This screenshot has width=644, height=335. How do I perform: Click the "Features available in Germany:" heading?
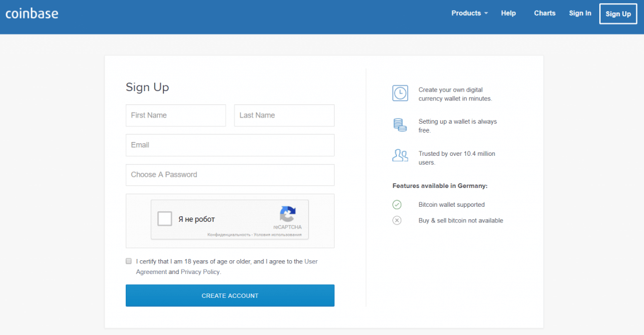point(440,186)
